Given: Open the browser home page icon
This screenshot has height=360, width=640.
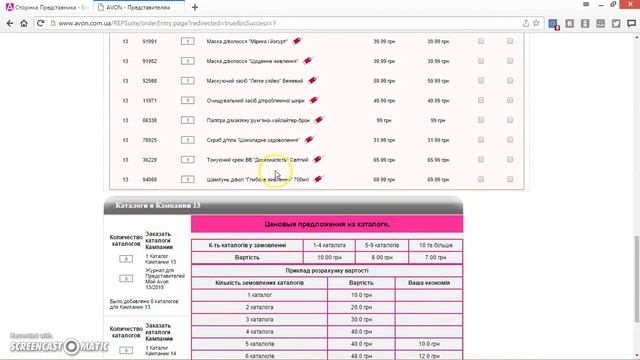Looking at the screenshot, I should (x=24, y=23).
